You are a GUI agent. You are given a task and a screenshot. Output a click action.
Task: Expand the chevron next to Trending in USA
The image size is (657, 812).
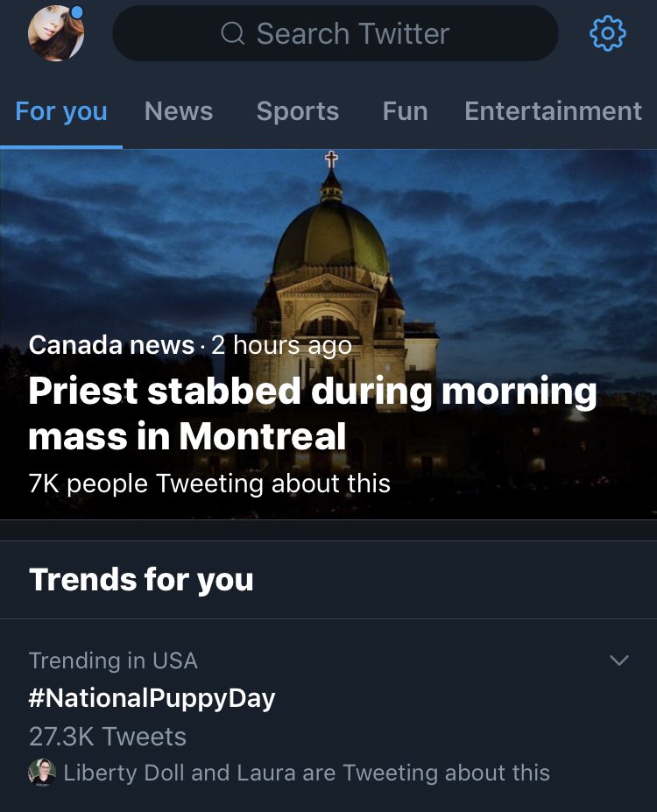(x=618, y=660)
